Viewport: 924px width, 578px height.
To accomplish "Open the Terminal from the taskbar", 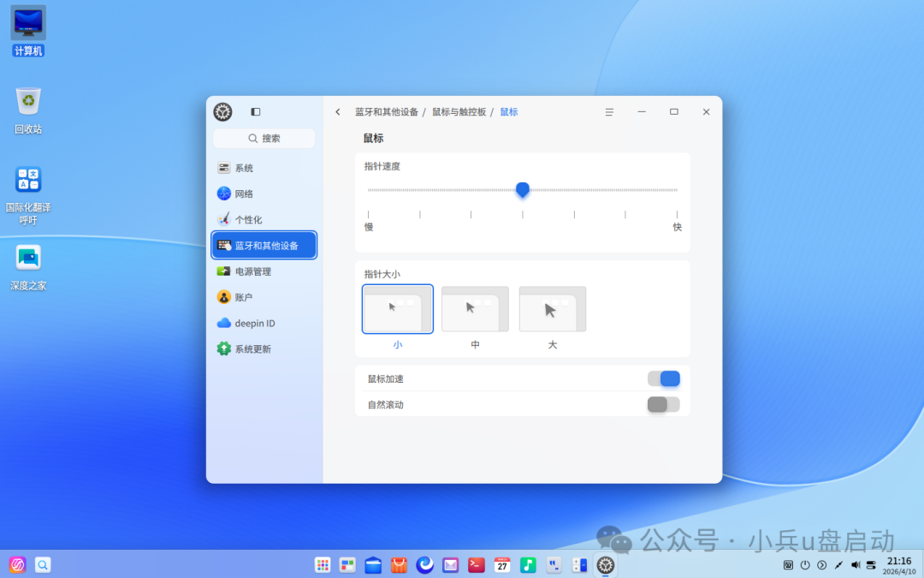I will (477, 565).
